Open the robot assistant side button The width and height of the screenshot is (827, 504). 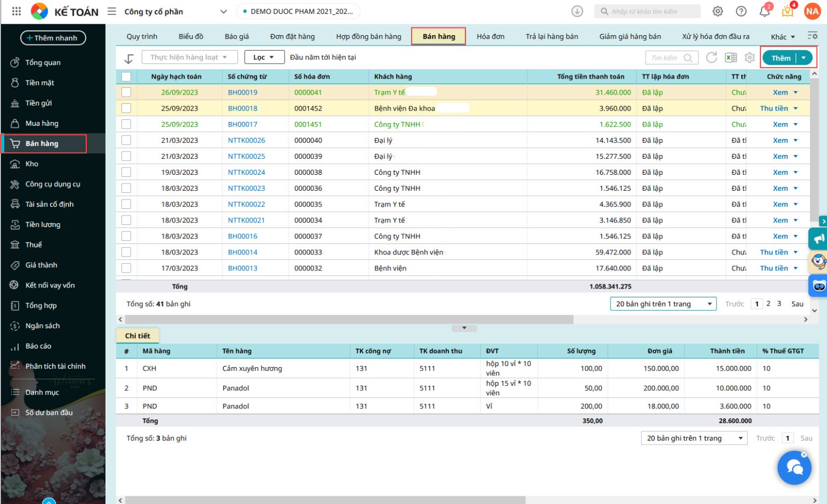(818, 286)
